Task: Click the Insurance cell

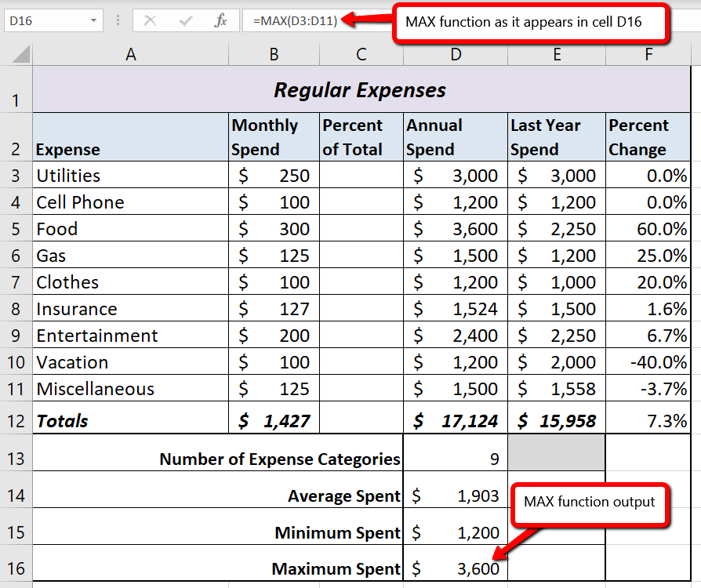Action: [x=130, y=308]
